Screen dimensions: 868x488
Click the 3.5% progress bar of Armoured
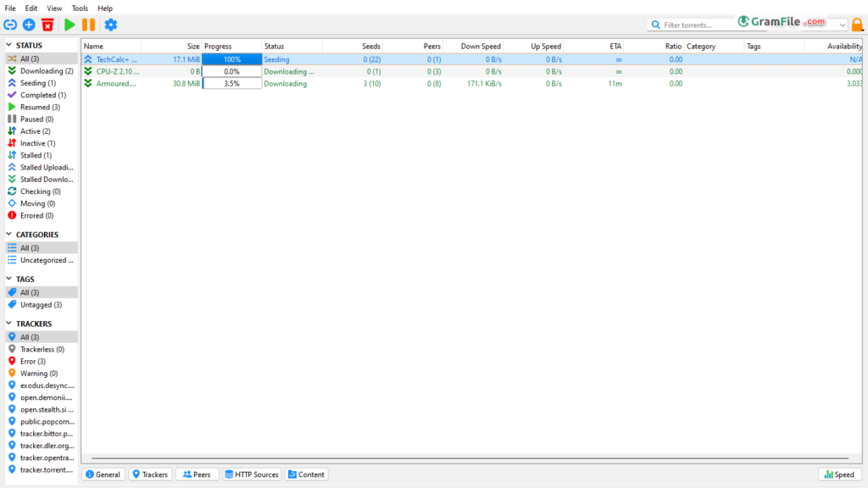232,84
